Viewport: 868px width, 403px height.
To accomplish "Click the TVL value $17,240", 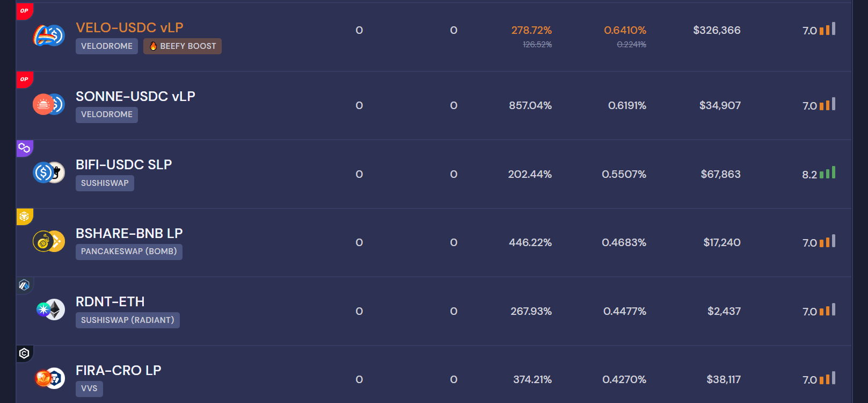I will pyautogui.click(x=722, y=242).
